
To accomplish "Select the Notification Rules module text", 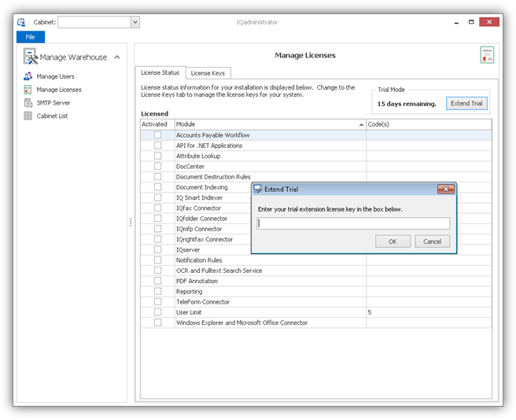I will [x=199, y=260].
